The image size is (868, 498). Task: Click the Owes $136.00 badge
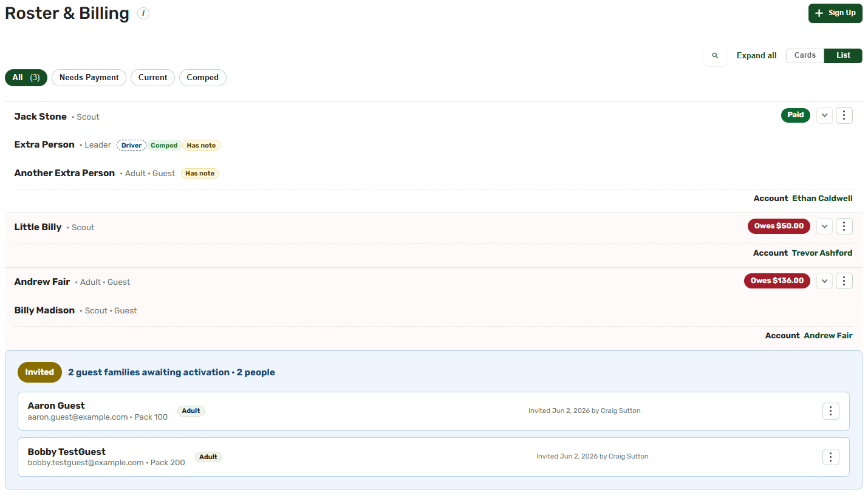(777, 281)
